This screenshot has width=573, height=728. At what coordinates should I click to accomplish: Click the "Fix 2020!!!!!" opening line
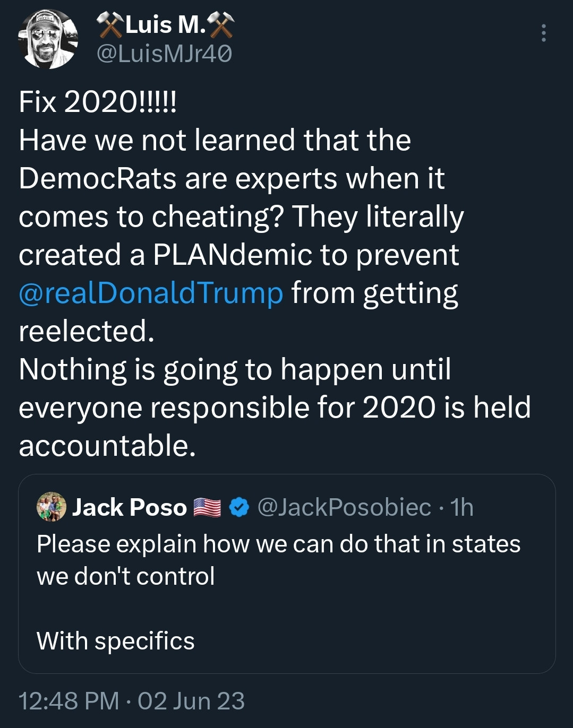[x=97, y=101]
